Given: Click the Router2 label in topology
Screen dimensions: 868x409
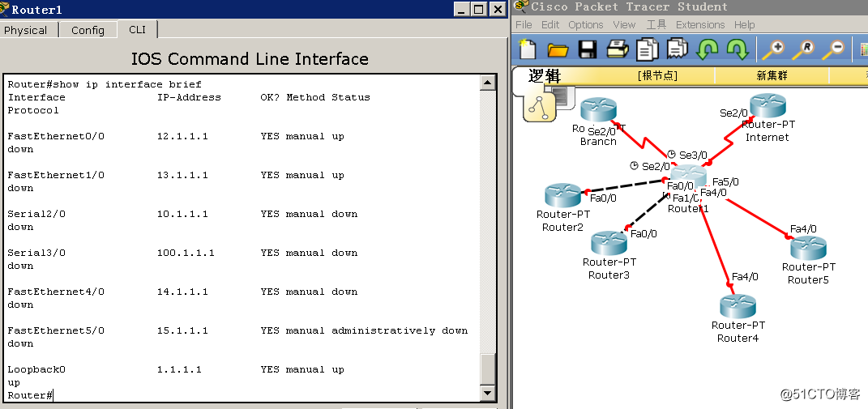Looking at the screenshot, I should (562, 228).
